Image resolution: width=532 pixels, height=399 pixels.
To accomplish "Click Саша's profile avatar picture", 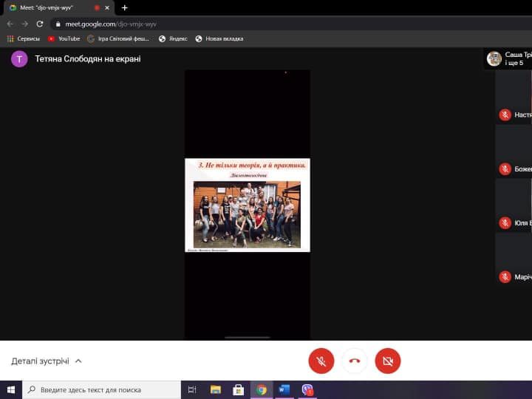I will [494, 58].
